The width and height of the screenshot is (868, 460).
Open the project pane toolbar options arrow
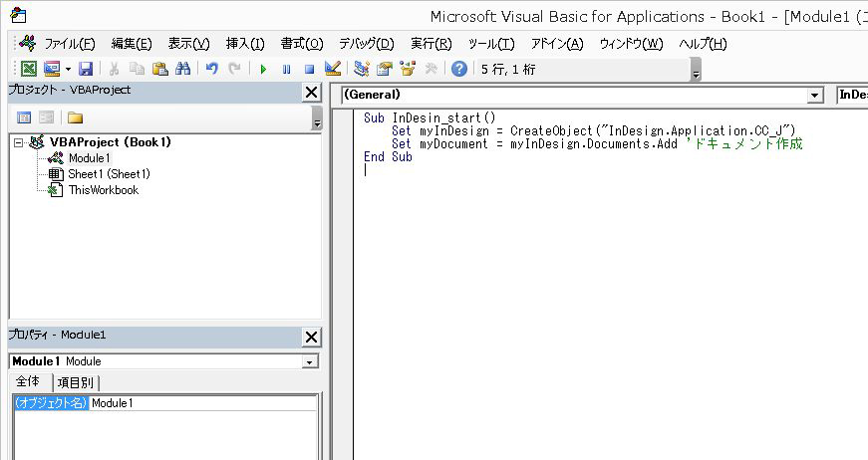pos(317,117)
